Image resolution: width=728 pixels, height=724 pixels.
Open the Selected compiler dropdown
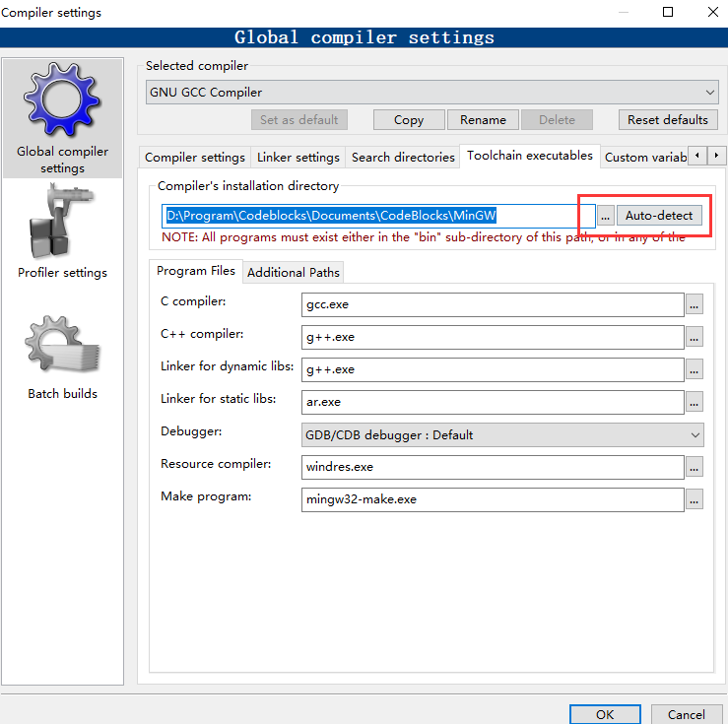432,93
